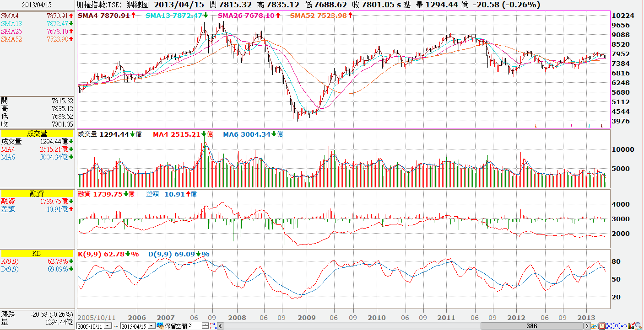Click the 漲跌 -20.58 row at bottom left
644x330 pixels.
tap(37, 314)
